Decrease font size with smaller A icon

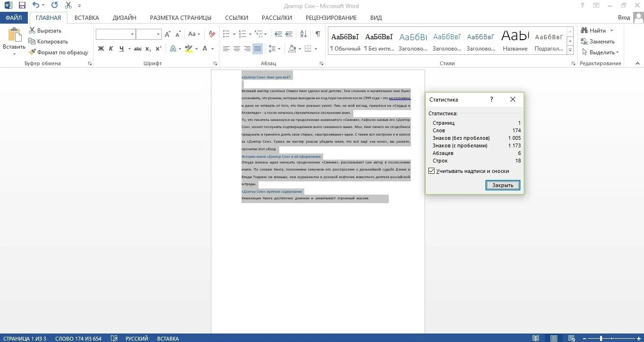tap(178, 34)
